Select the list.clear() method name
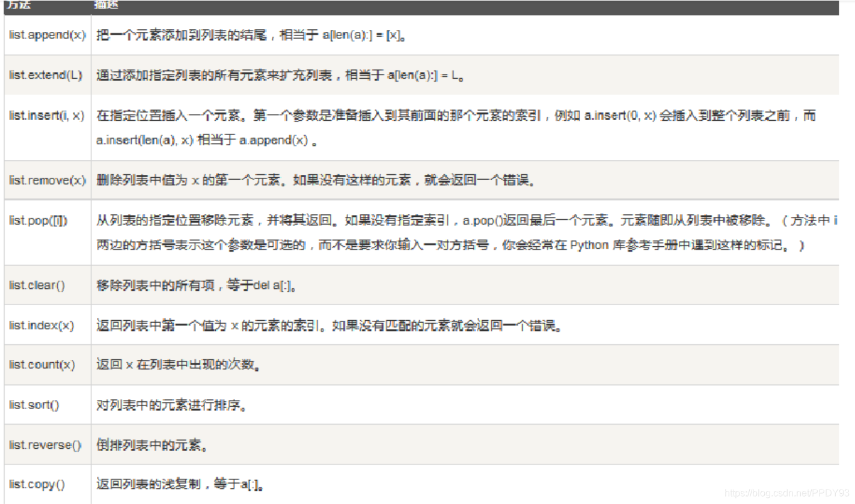Image resolution: width=855 pixels, height=504 pixels. coord(37,285)
